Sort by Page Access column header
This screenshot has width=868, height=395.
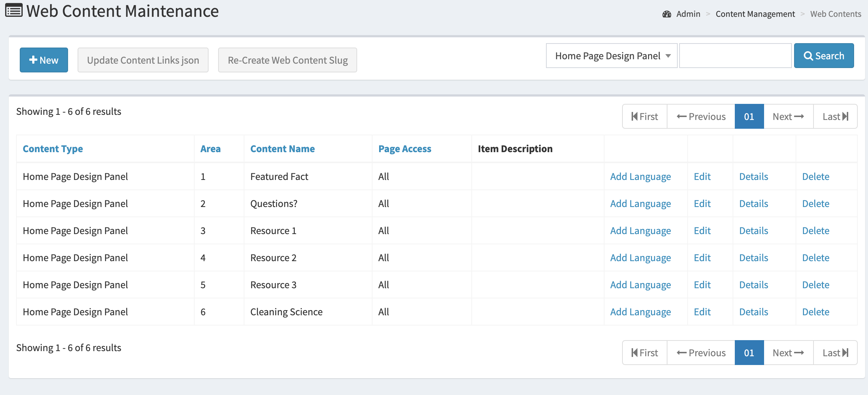405,149
